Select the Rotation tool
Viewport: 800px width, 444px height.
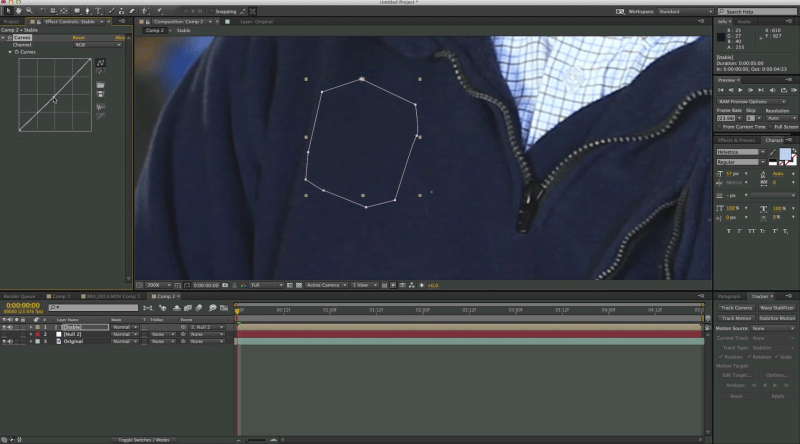pos(42,11)
